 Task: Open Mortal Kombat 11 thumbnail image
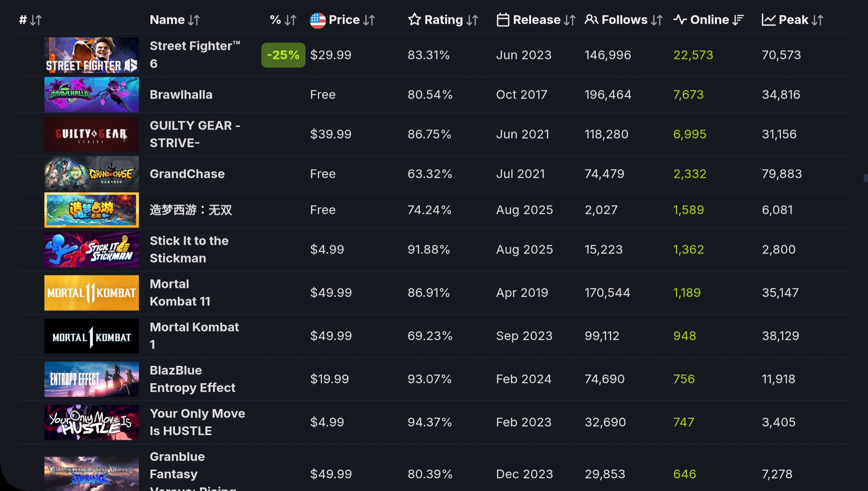tap(91, 293)
